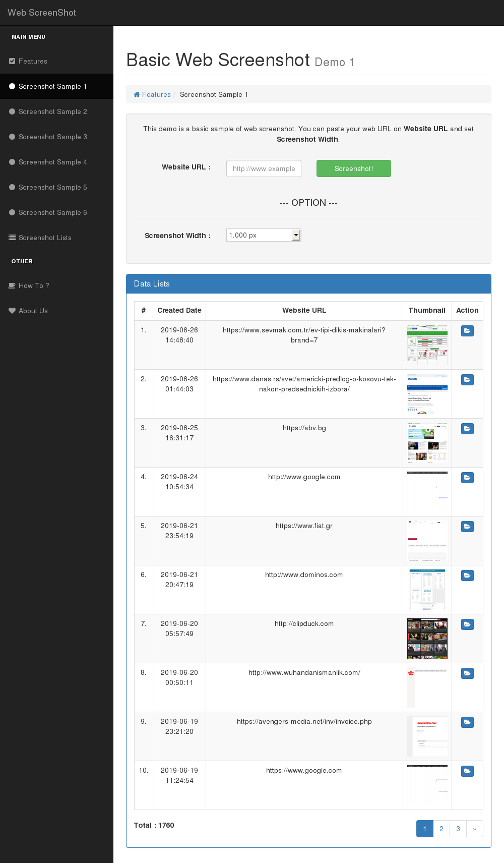Open the sevmak.com.tr thumbnail
The image size is (504, 863).
[x=427, y=345]
